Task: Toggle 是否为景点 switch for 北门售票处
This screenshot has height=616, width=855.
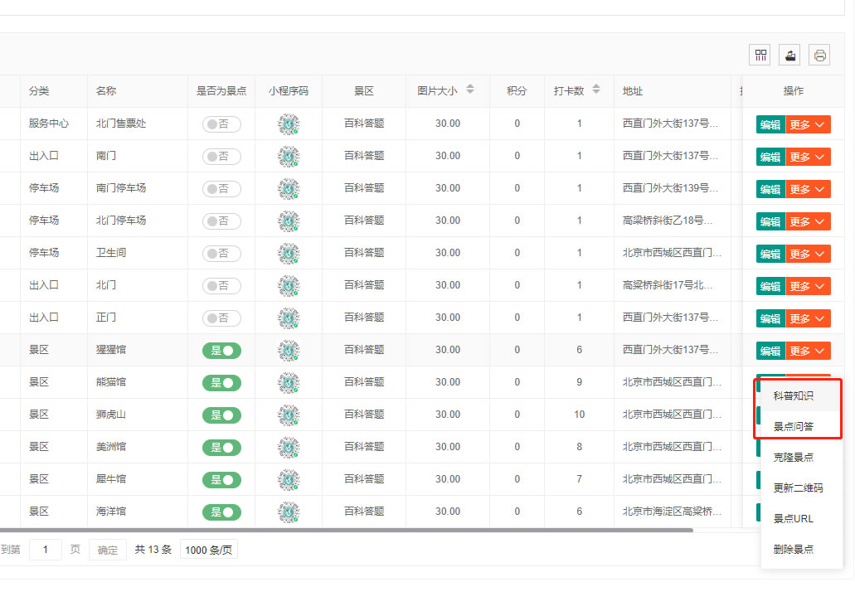Action: (221, 124)
